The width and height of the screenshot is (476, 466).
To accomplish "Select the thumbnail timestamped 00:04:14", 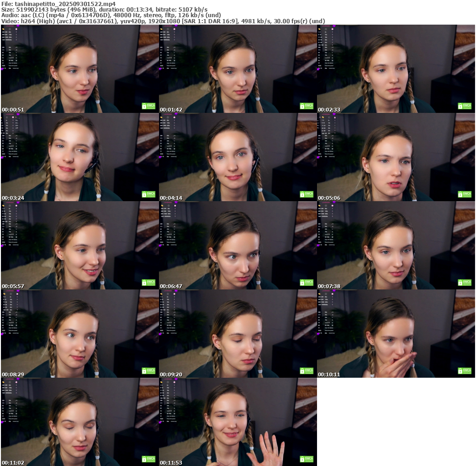I will click(x=238, y=157).
